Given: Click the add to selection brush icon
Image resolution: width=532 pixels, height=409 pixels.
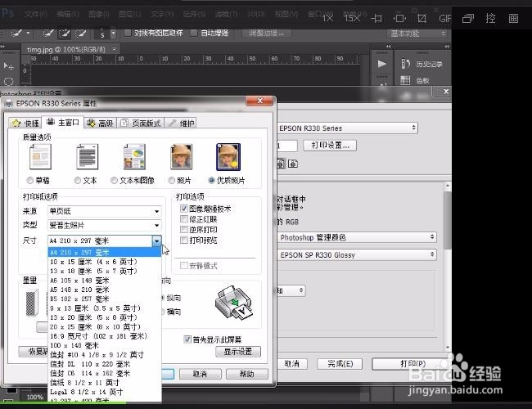Looking at the screenshot, I should 65,33.
